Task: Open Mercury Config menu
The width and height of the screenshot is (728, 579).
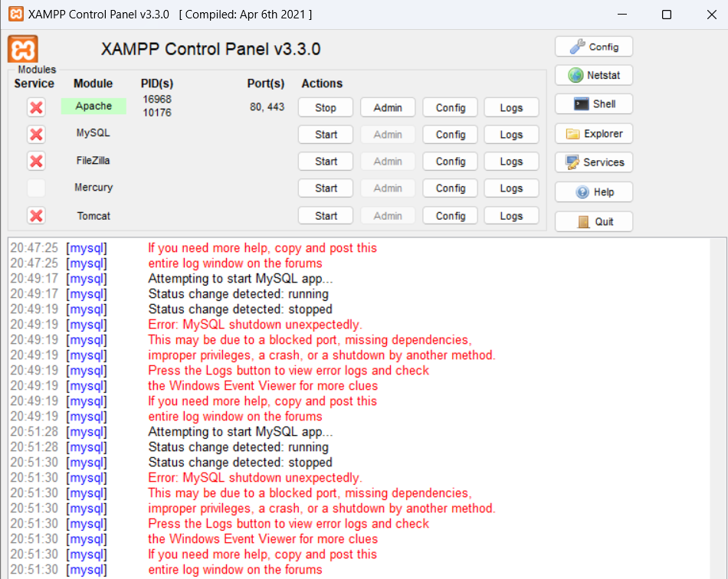Action: (451, 188)
